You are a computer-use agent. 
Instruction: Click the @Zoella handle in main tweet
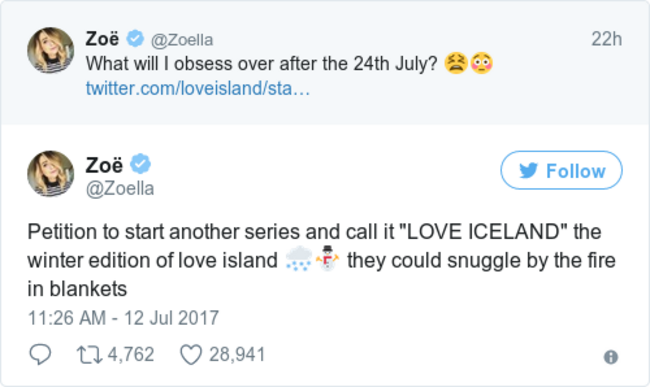(120, 189)
